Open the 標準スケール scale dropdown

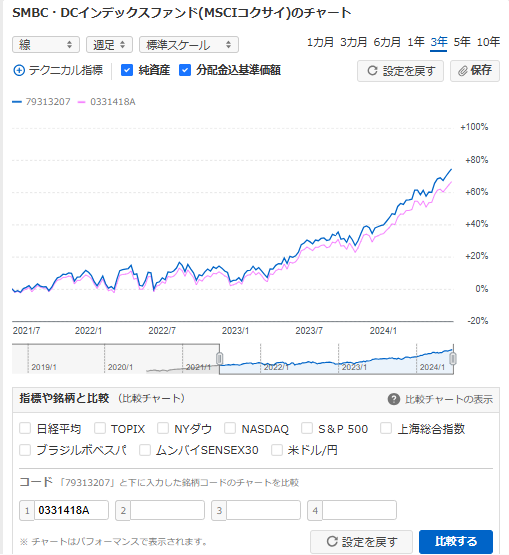(189, 45)
